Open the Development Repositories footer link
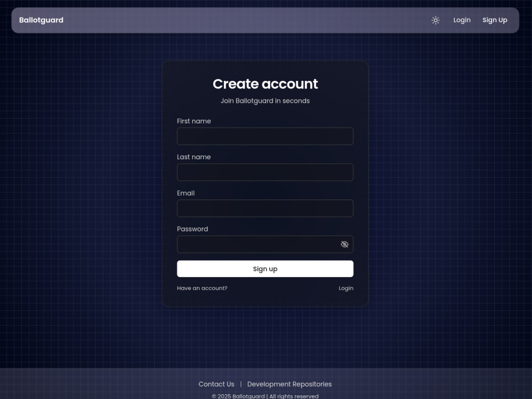The image size is (532, 399). pos(289,384)
